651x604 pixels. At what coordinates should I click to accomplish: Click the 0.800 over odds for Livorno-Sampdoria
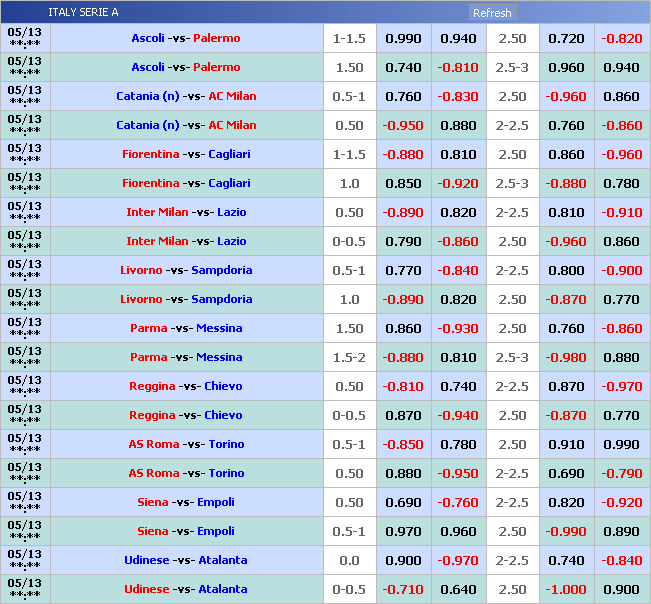[567, 270]
